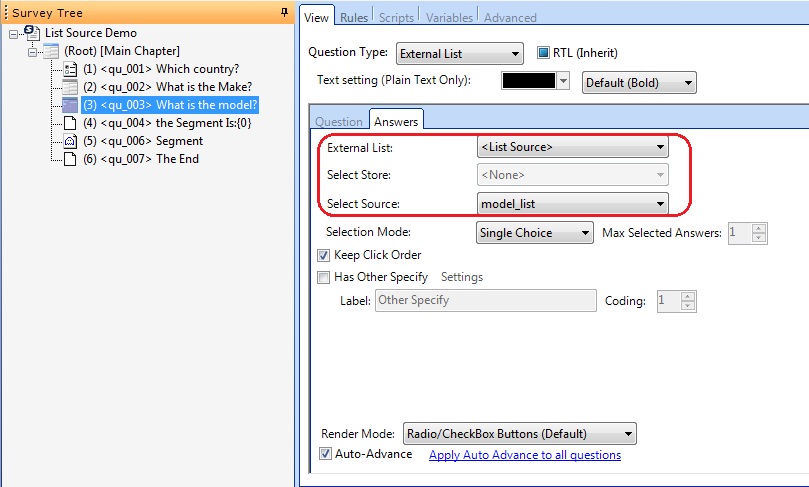Click the qu_007 The End page icon
The image size is (809, 487).
pyautogui.click(x=70, y=159)
